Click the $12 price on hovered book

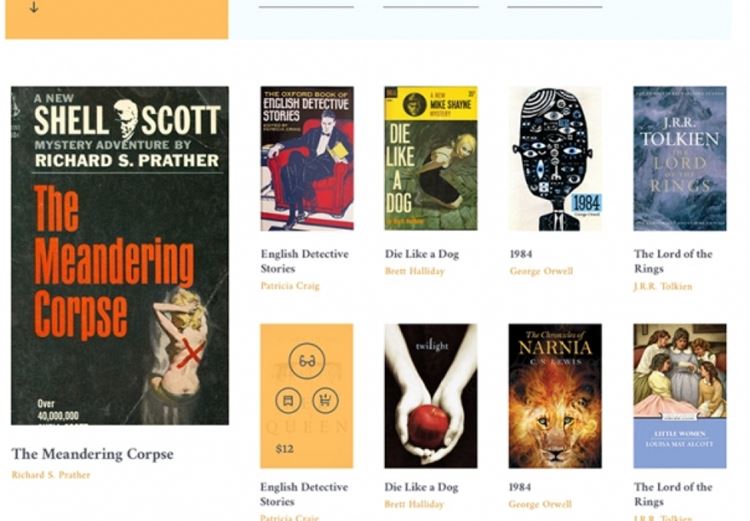[285, 449]
